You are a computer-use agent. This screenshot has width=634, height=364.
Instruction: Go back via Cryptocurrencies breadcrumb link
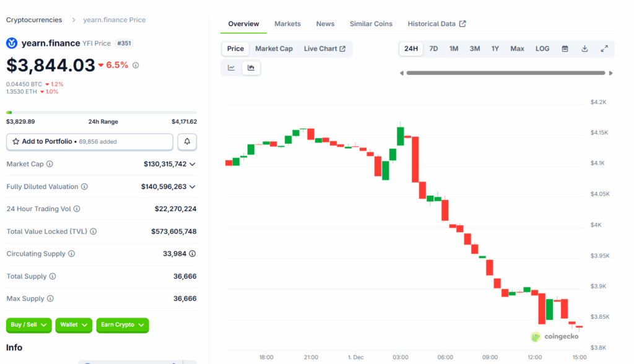[x=34, y=19]
